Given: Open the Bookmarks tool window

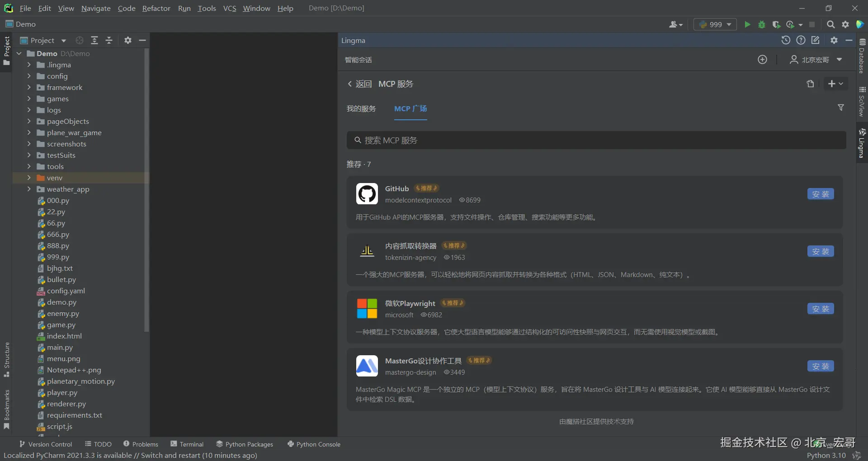Looking at the screenshot, I should click(7, 409).
